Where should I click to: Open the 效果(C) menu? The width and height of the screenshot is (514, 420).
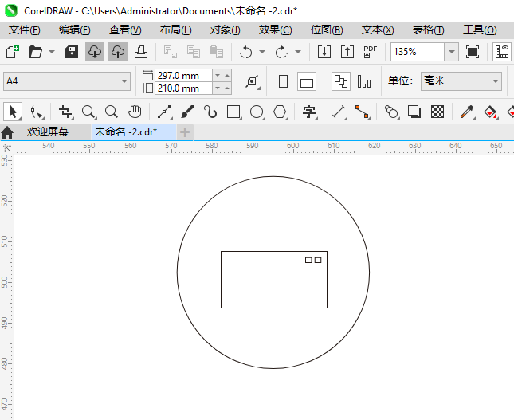coord(276,30)
